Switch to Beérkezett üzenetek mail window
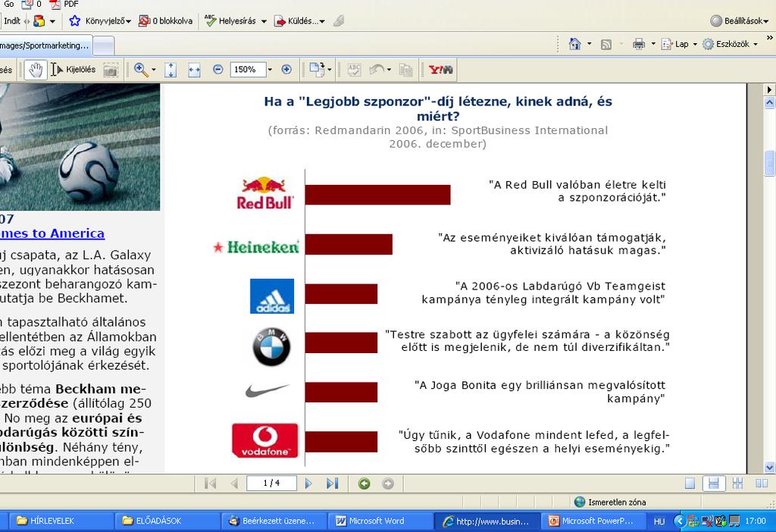 274,521
